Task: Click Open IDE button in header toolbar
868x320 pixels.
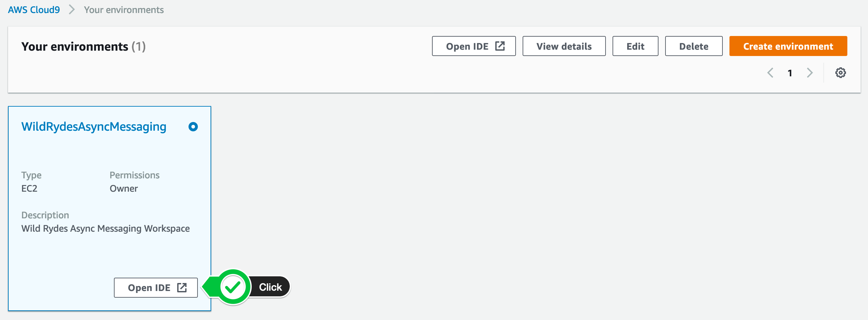Action: point(474,46)
